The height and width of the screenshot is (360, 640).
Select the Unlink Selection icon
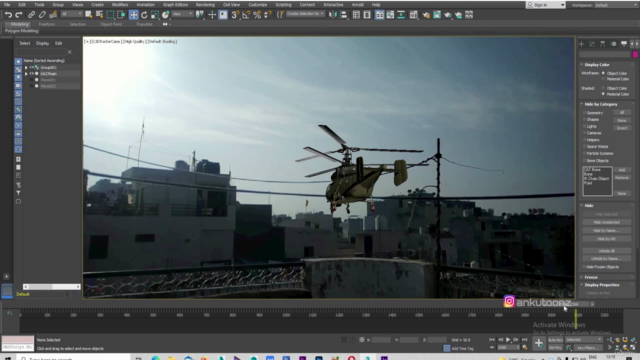pos(42,15)
